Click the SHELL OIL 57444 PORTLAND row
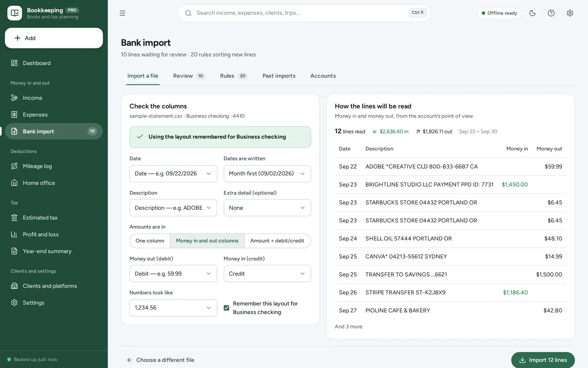588x368 pixels. pyautogui.click(x=450, y=238)
